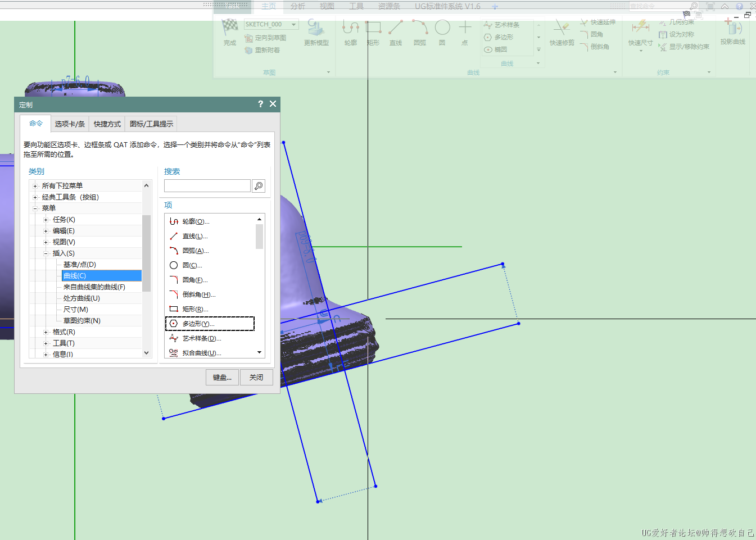Click the 关闭 button
The image size is (756, 540).
[256, 378]
